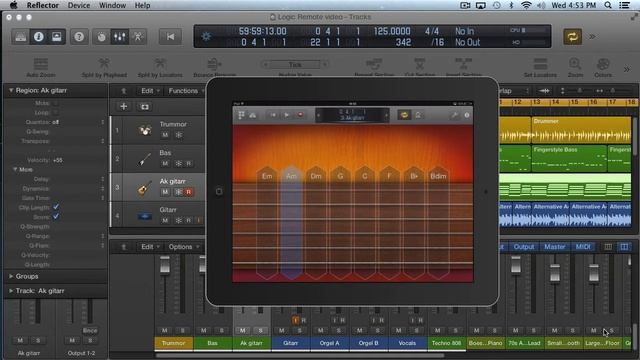640x360 pixels.
Task: Collapse the More disclosure triangle
Action: [15, 169]
